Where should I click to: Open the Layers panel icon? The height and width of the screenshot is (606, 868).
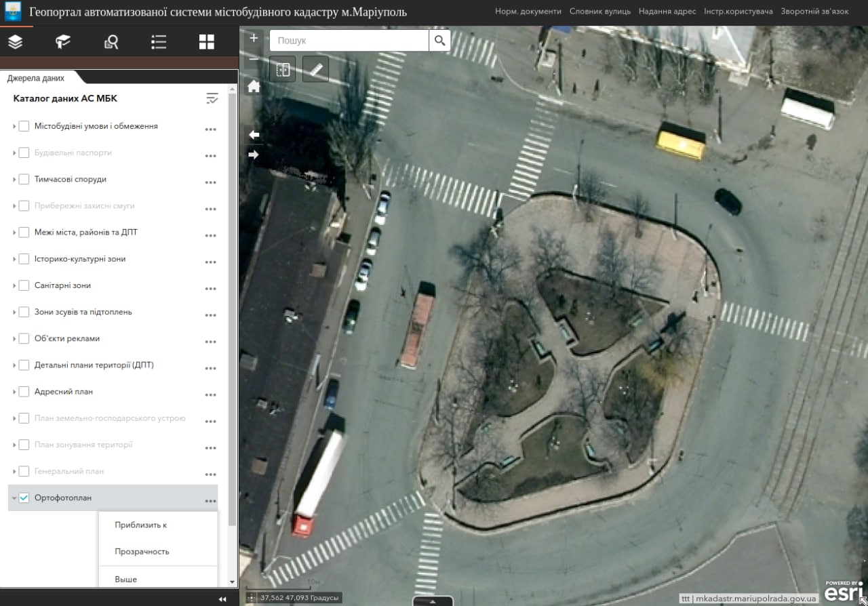click(x=16, y=42)
